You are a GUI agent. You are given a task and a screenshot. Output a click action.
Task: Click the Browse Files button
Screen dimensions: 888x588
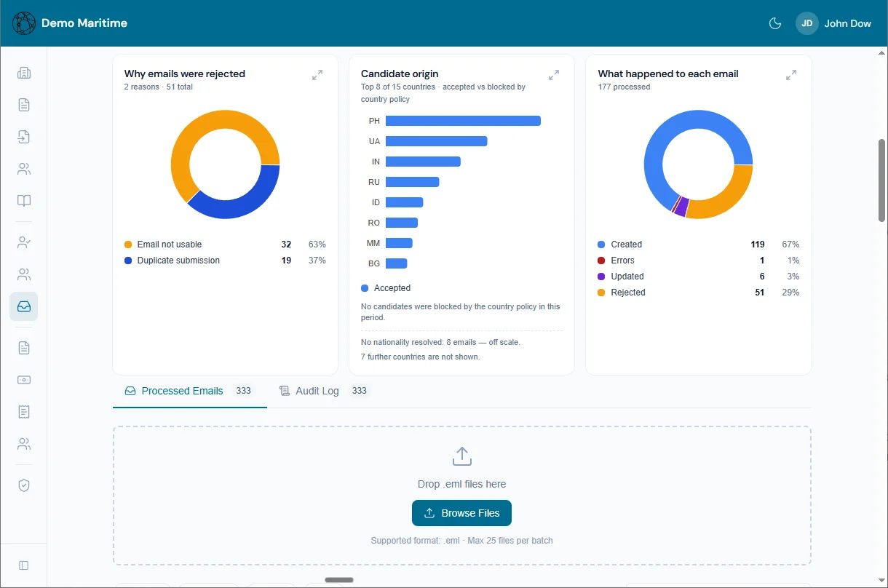pyautogui.click(x=461, y=513)
